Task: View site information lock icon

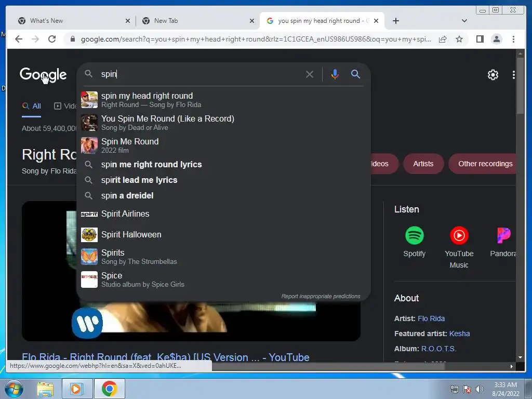Action: pos(72,39)
